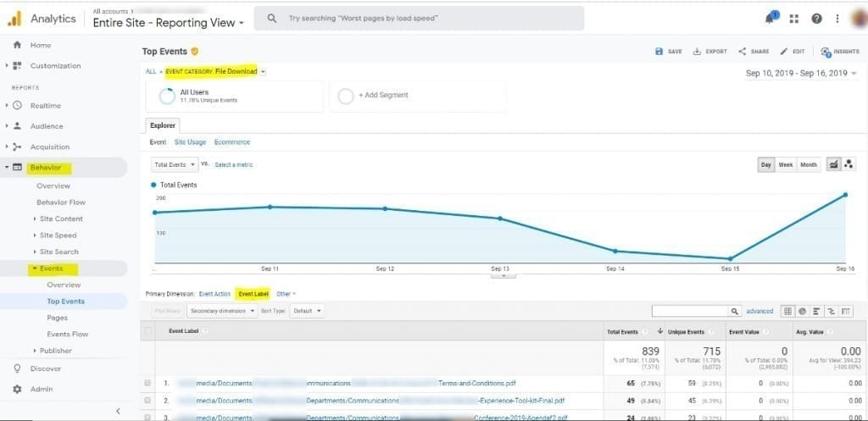The width and height of the screenshot is (868, 421).
Task: Click the Home house icon in sidebar
Action: click(17, 45)
